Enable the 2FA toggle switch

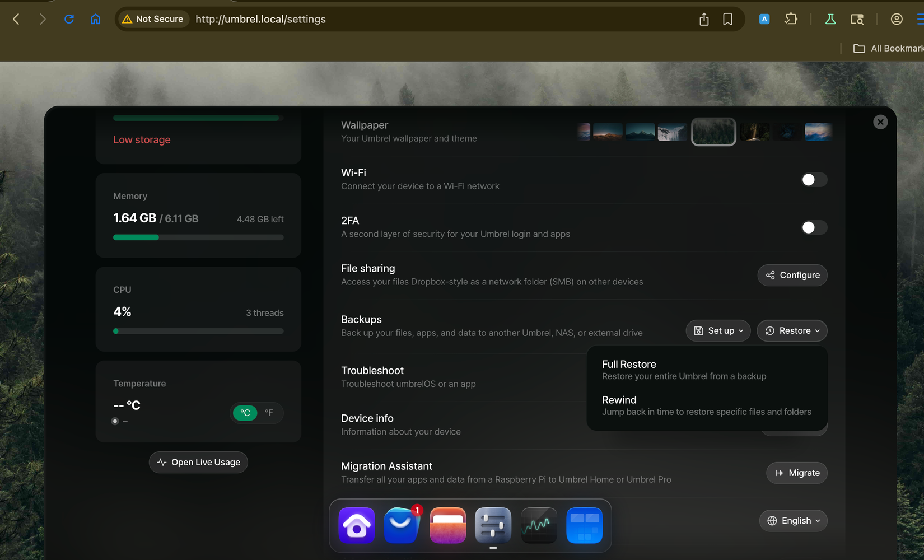coord(814,227)
